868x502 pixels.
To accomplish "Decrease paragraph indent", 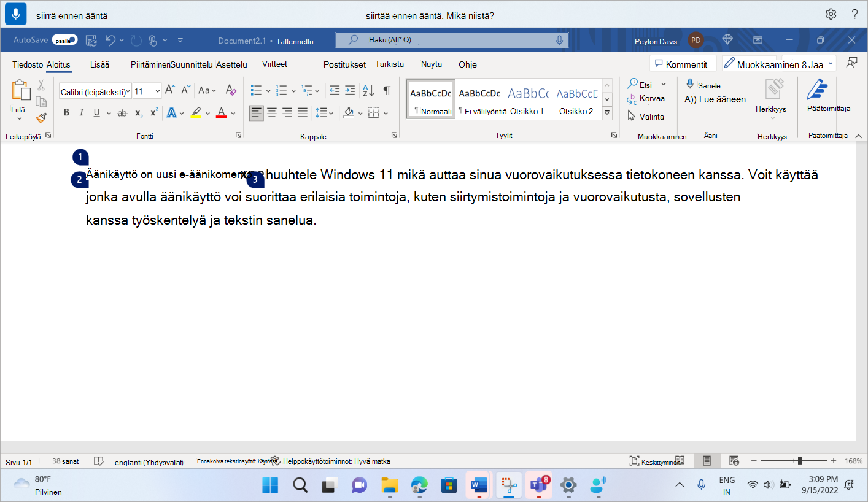I will pyautogui.click(x=335, y=91).
